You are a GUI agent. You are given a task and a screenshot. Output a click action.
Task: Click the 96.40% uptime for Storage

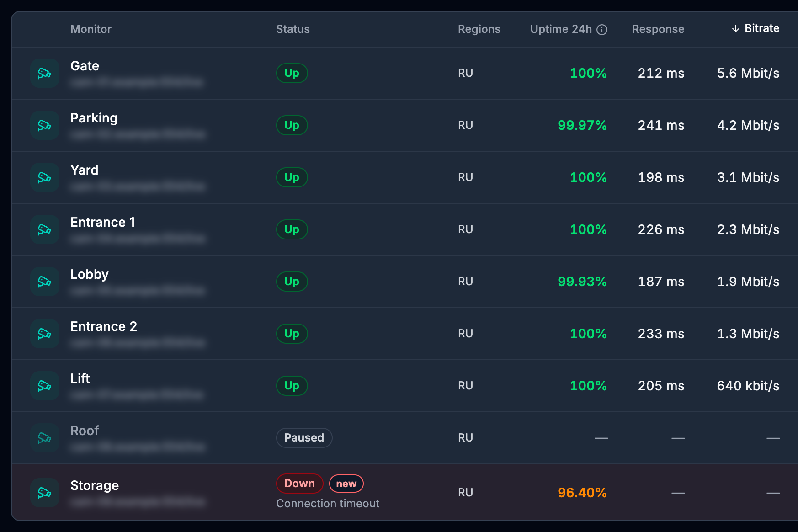582,493
